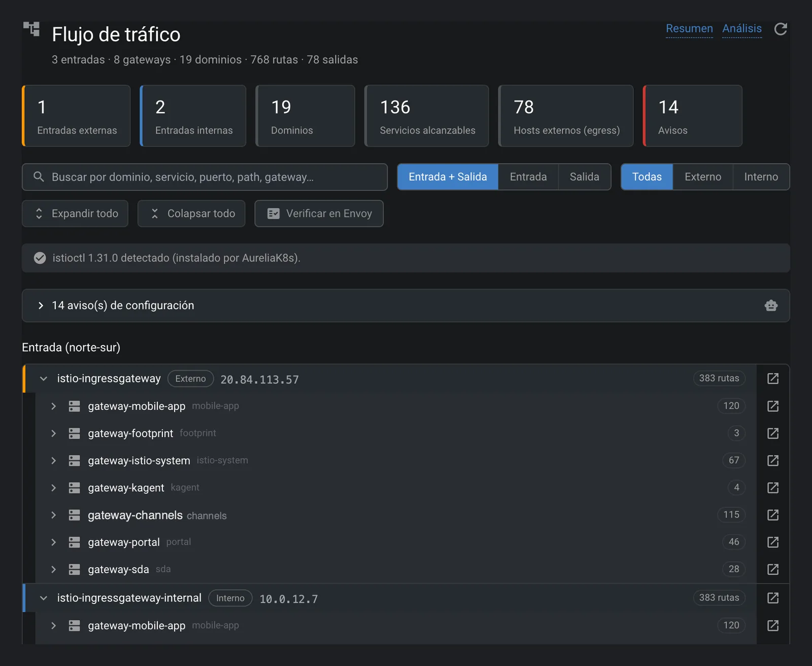Open external link for gateway-kagent row

tap(773, 488)
